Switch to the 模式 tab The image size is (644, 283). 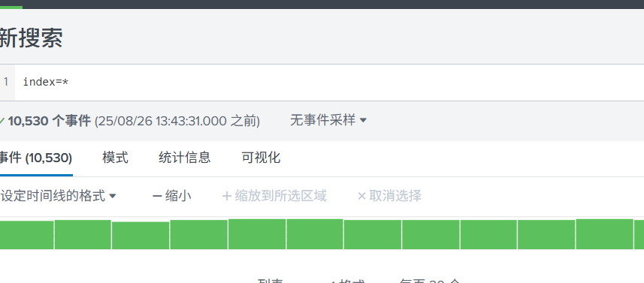116,158
